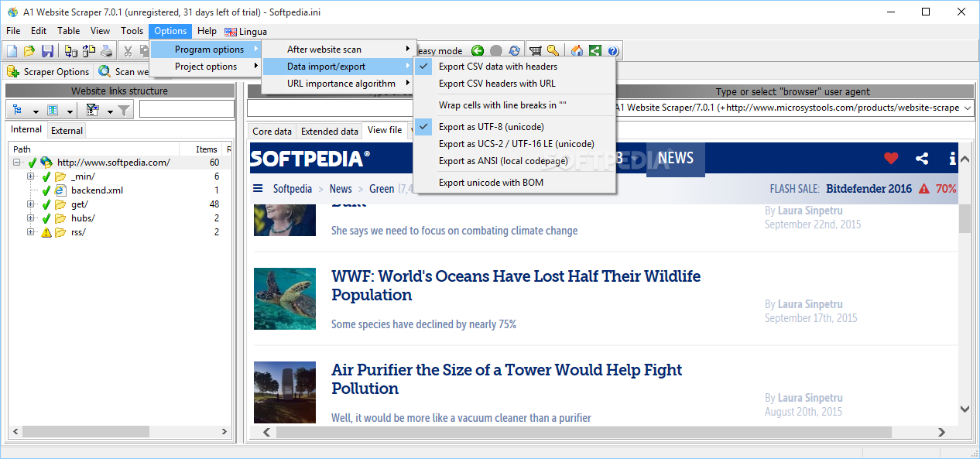This screenshot has width=980, height=459.
Task: Click the heart icon on Softpedia page
Action: pyautogui.click(x=891, y=158)
